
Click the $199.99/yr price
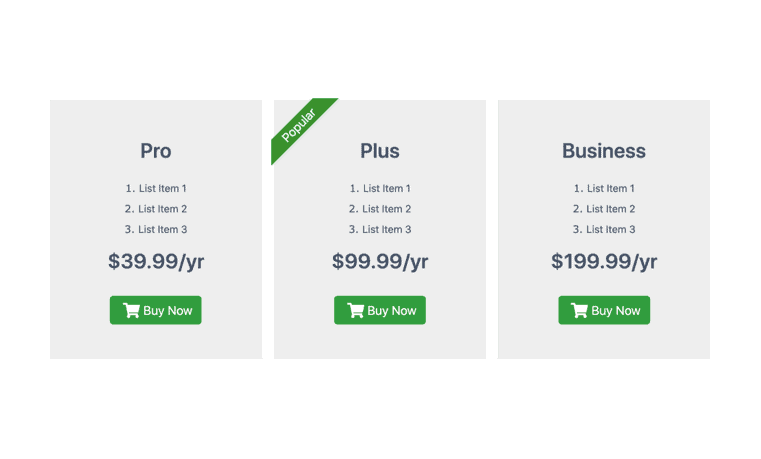click(604, 262)
